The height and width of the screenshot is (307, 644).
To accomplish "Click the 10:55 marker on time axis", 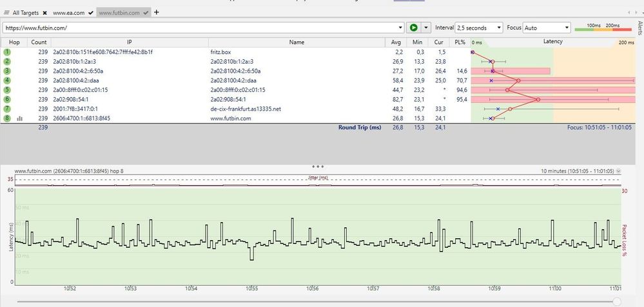I will 252,288.
